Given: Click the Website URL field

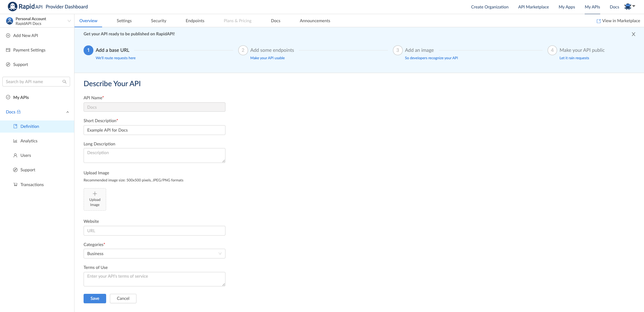Looking at the screenshot, I should pyautogui.click(x=154, y=231).
